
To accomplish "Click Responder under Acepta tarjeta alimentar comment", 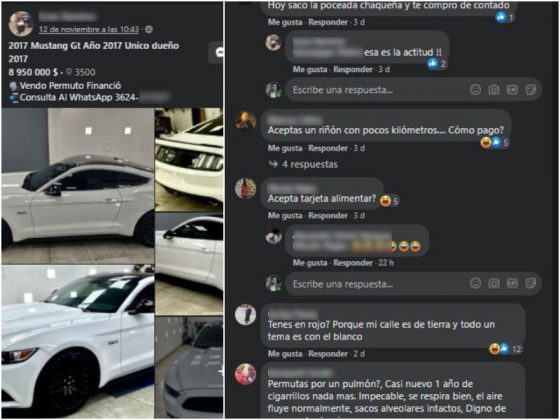I will (x=328, y=215).
